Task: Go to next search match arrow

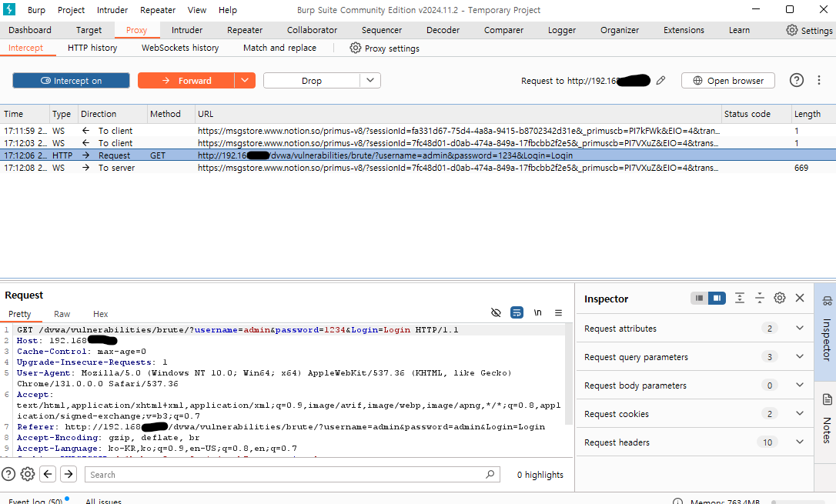Action: [69, 474]
